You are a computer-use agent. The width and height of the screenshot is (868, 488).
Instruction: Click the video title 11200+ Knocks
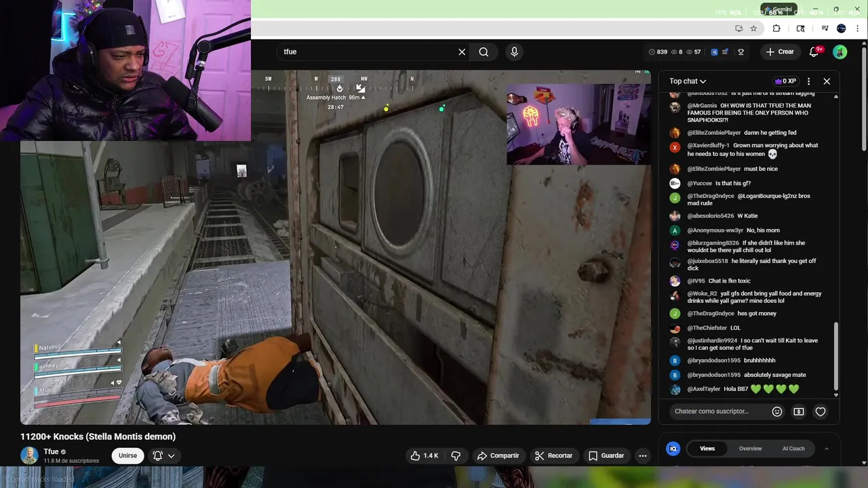98,436
